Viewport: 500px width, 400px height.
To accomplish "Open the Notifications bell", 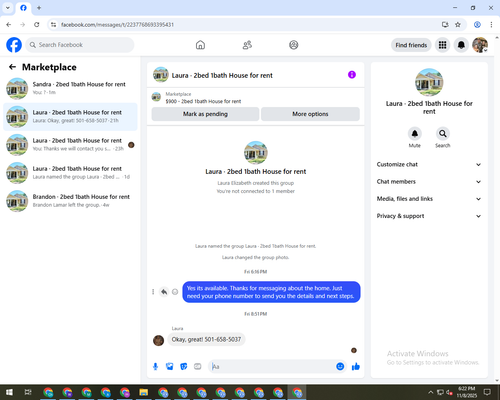I will point(461,45).
